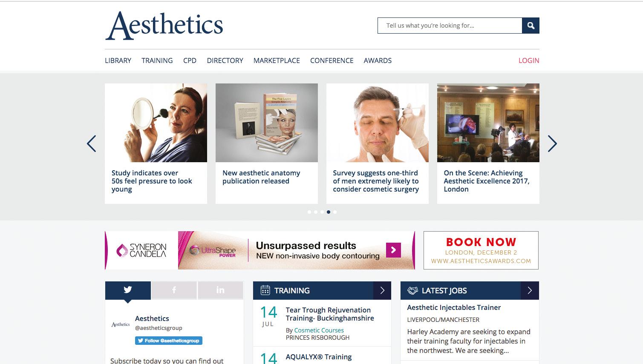This screenshot has width=643, height=364.
Task: Open the Marketplace menu item
Action: pyautogui.click(x=277, y=60)
